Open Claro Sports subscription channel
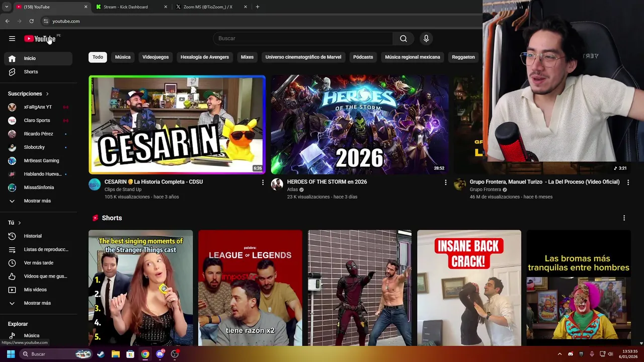The width and height of the screenshot is (644, 362). point(39,121)
